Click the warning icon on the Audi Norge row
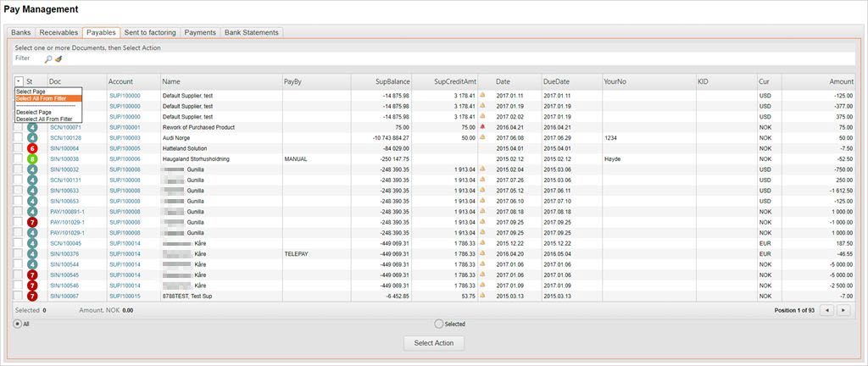 483,137
